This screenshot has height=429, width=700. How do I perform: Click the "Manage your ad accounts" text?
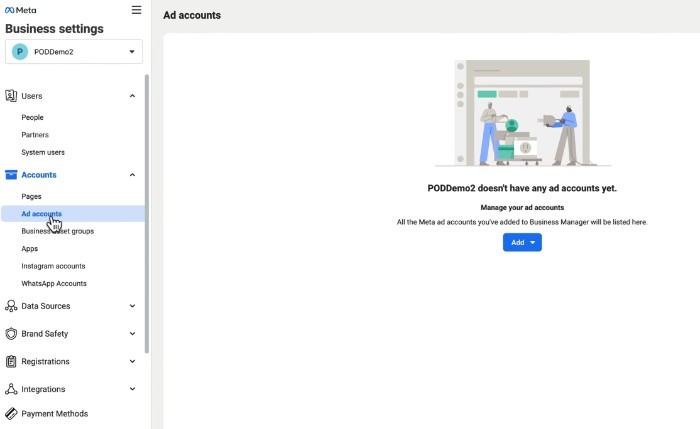[x=522, y=208]
